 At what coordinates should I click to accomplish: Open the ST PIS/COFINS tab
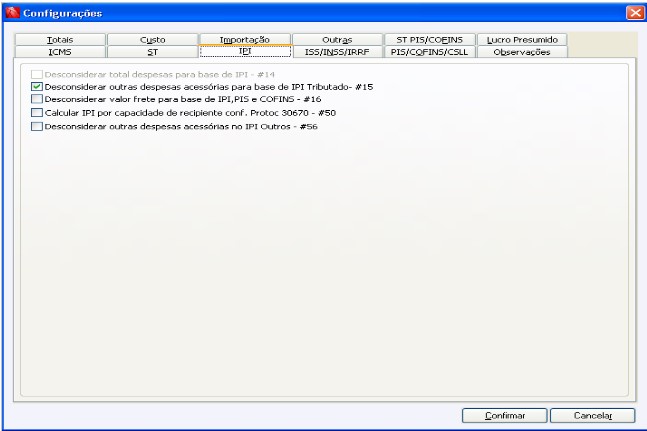click(430, 40)
